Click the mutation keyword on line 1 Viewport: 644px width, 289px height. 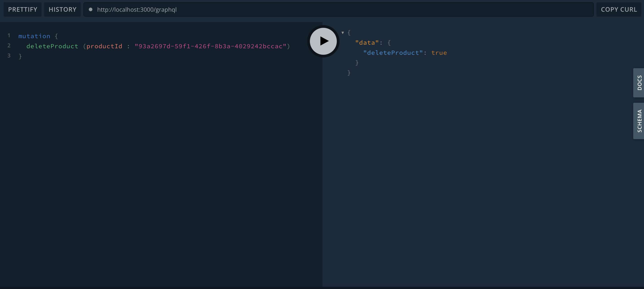pos(34,36)
